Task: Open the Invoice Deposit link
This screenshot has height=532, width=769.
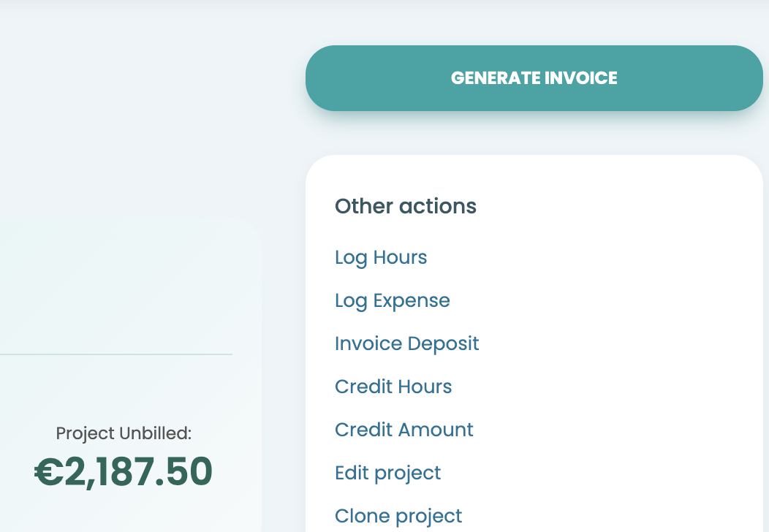Action: [x=406, y=344]
